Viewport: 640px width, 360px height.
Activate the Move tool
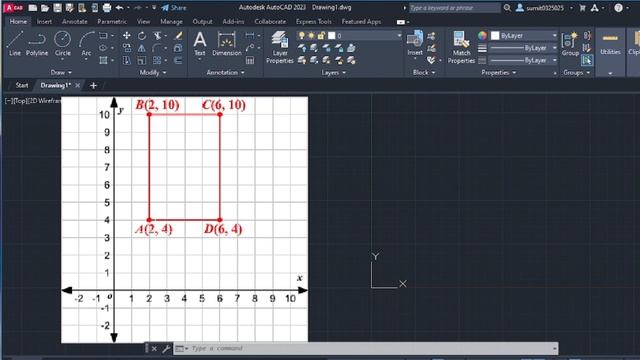[x=127, y=36]
